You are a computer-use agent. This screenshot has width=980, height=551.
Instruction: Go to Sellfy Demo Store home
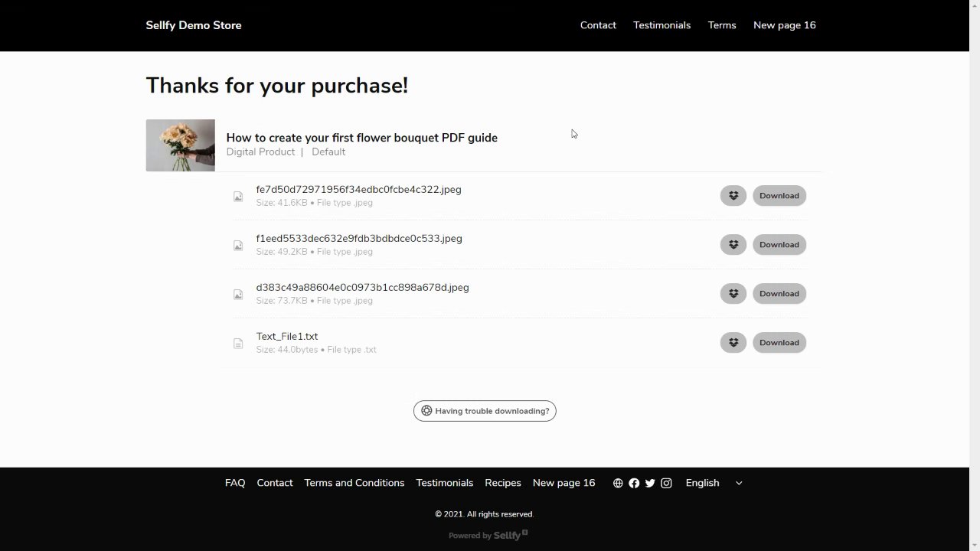click(x=194, y=25)
